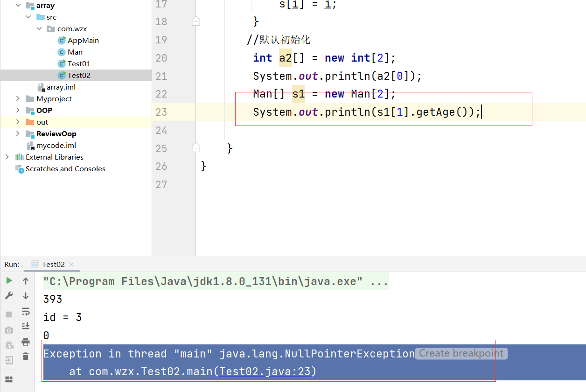Click Scratches and Consoles icon

tap(20, 168)
